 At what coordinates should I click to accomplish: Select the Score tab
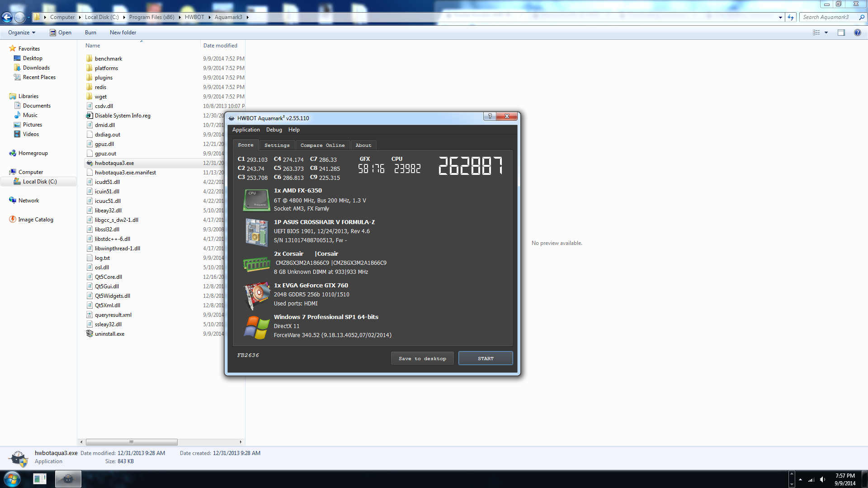point(245,145)
